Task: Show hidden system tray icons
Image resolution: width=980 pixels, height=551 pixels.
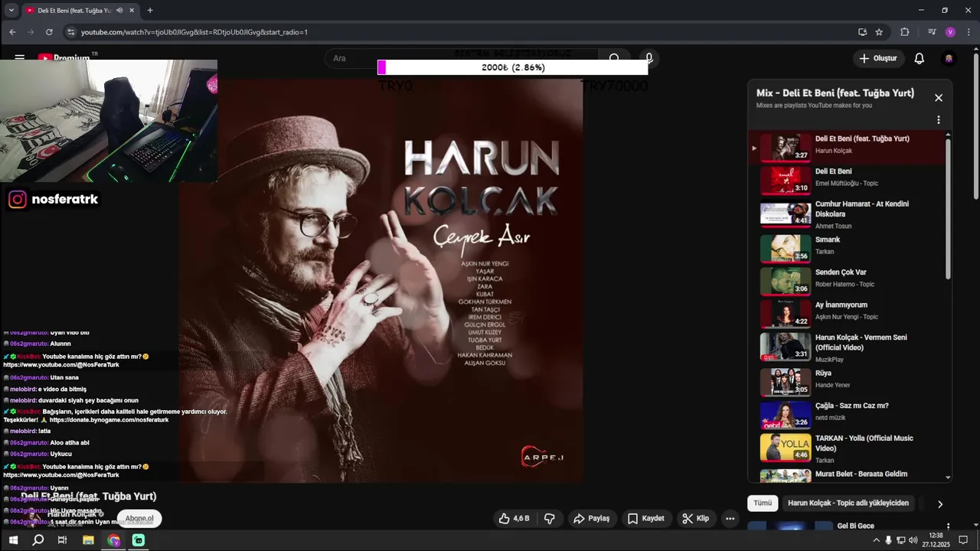Action: pos(876,540)
